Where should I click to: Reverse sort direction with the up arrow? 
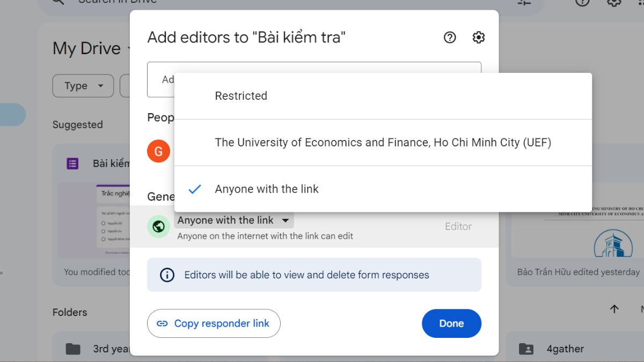[x=614, y=309]
